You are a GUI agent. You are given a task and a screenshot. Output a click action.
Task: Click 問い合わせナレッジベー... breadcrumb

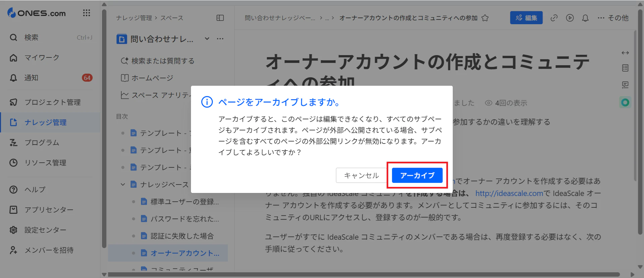pyautogui.click(x=280, y=18)
